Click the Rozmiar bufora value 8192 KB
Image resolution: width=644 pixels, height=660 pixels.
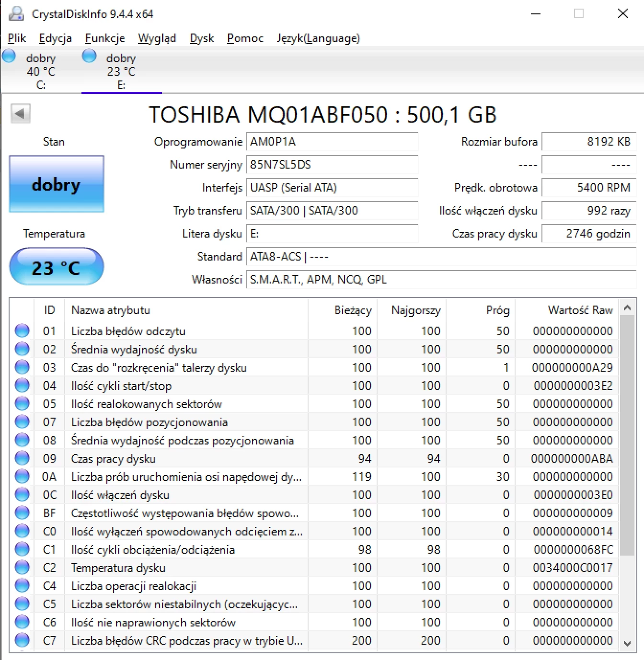tap(589, 142)
